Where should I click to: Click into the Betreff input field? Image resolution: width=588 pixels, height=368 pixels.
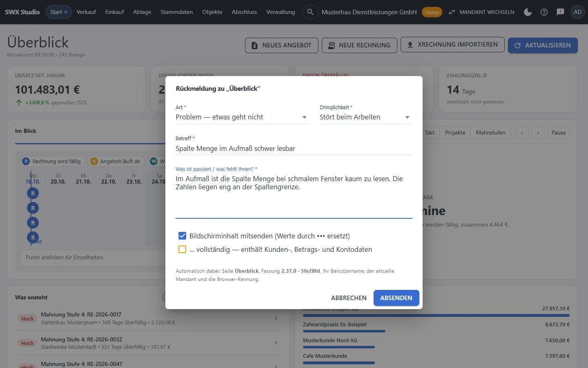pos(294,148)
